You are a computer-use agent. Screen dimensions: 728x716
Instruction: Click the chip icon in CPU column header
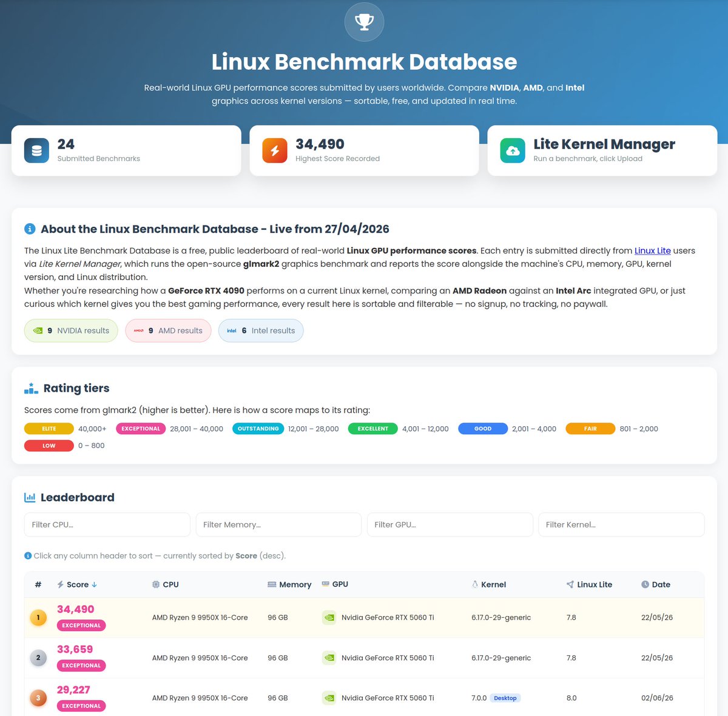pyautogui.click(x=156, y=584)
